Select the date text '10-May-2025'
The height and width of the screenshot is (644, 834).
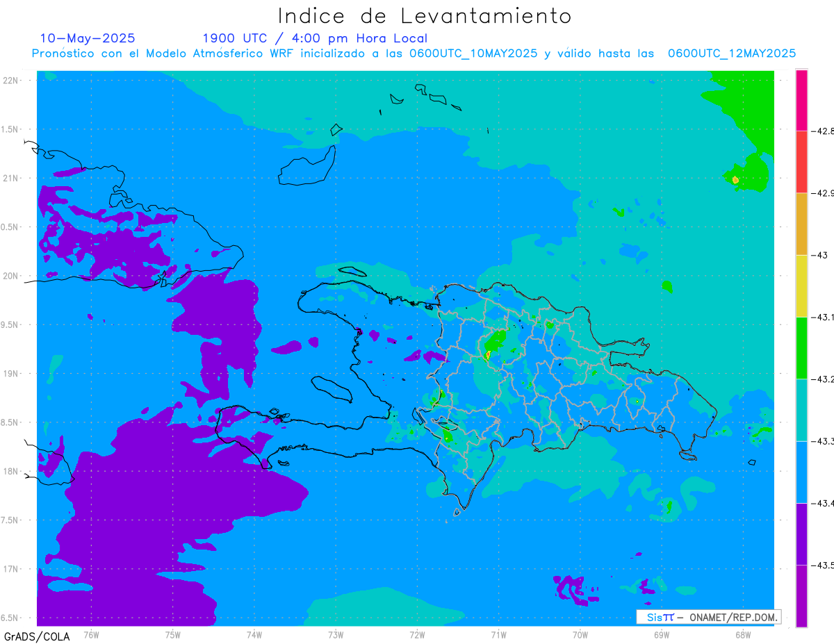point(88,38)
